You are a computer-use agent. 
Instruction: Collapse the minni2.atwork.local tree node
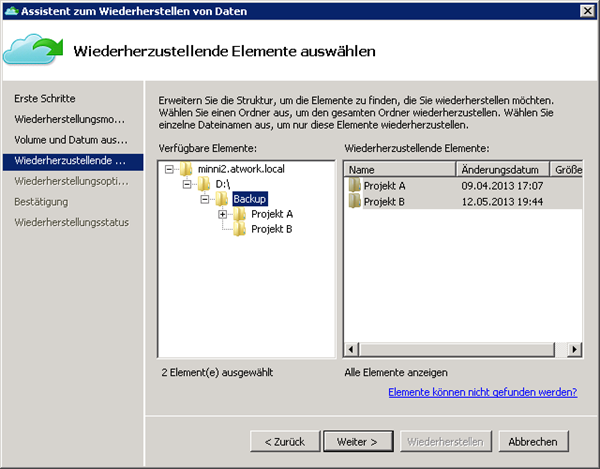tap(169, 169)
